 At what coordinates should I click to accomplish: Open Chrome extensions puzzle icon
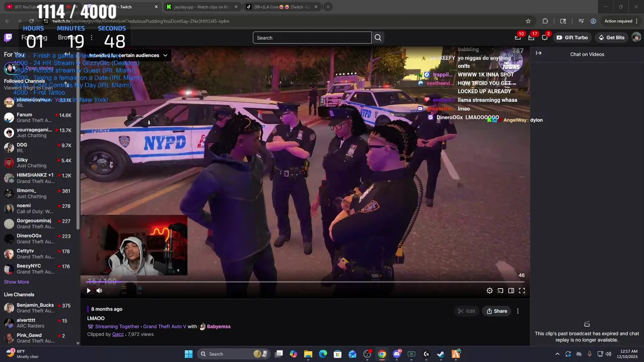tap(545, 21)
